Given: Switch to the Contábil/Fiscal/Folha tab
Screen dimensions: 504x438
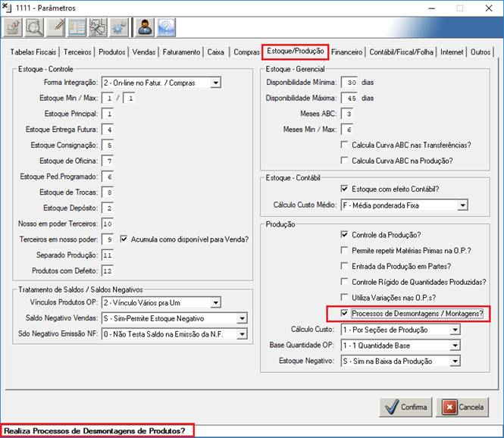Looking at the screenshot, I should pos(401,52).
